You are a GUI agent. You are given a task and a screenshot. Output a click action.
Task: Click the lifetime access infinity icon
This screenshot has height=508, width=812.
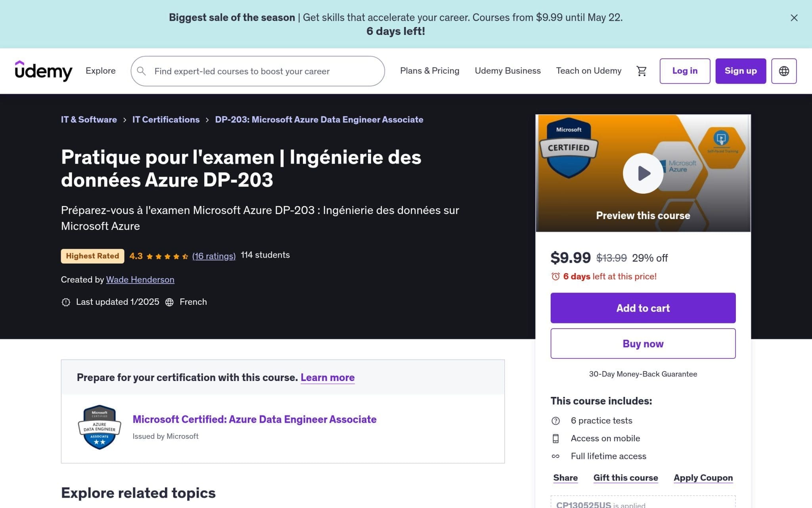click(x=555, y=456)
